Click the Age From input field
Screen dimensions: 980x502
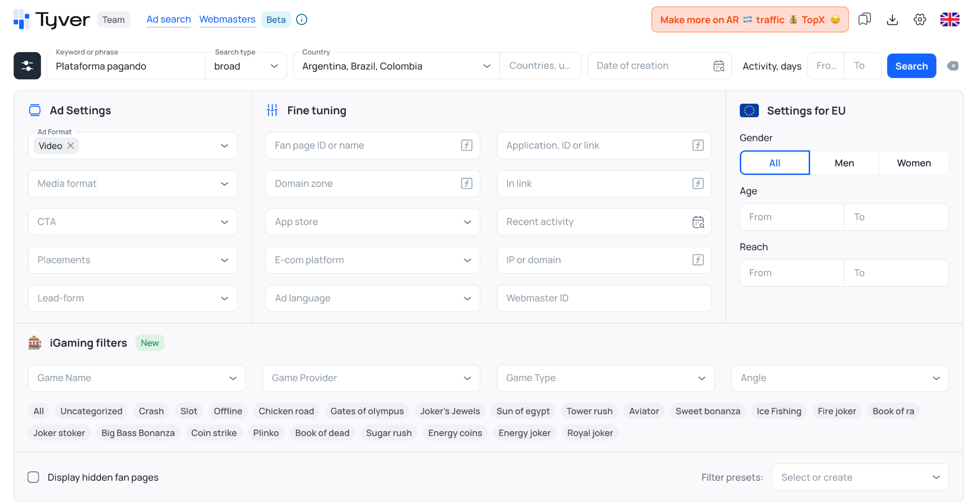coord(792,217)
